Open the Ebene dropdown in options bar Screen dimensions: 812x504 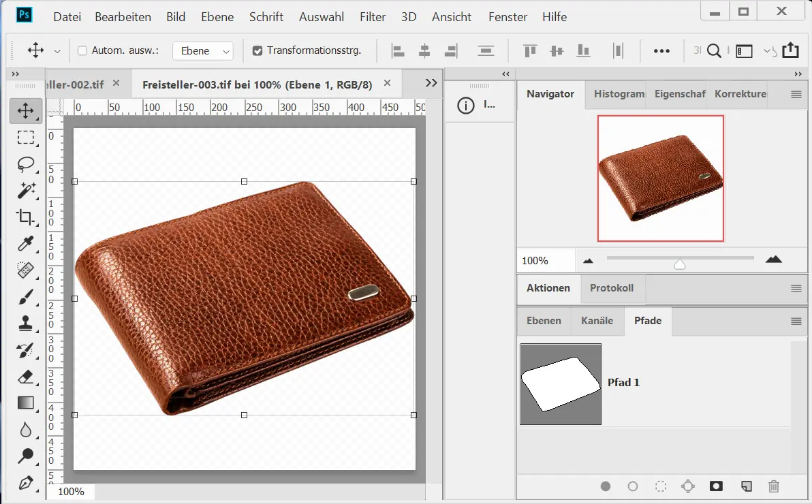point(202,51)
